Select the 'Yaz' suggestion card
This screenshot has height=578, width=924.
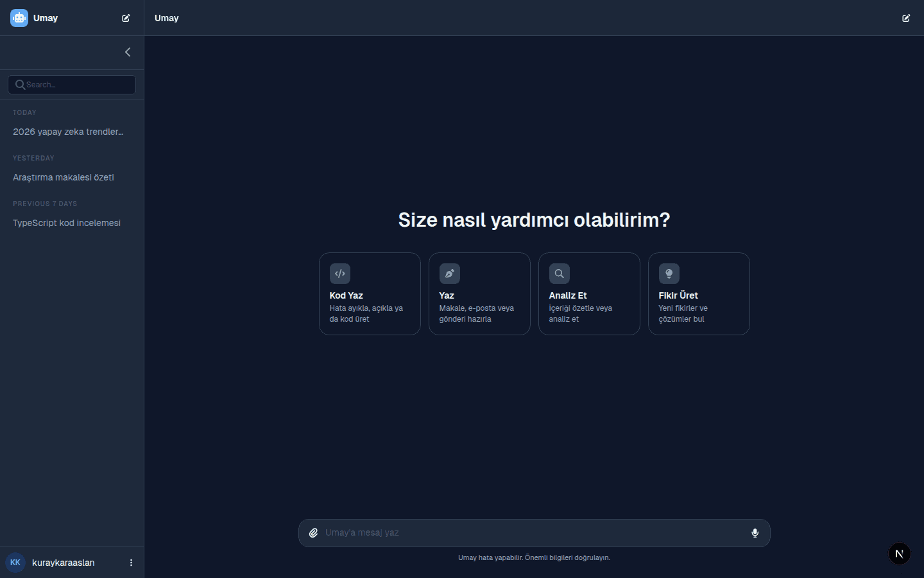pyautogui.click(x=479, y=293)
